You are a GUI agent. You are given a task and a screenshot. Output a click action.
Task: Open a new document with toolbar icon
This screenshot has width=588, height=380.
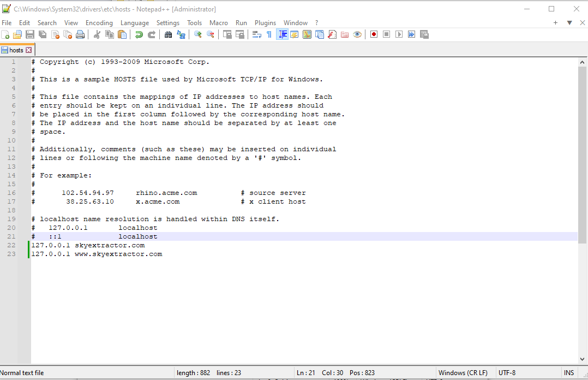5,34
